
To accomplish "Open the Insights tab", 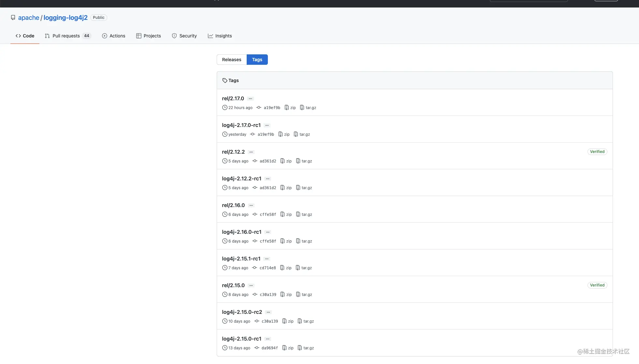I will (x=220, y=36).
